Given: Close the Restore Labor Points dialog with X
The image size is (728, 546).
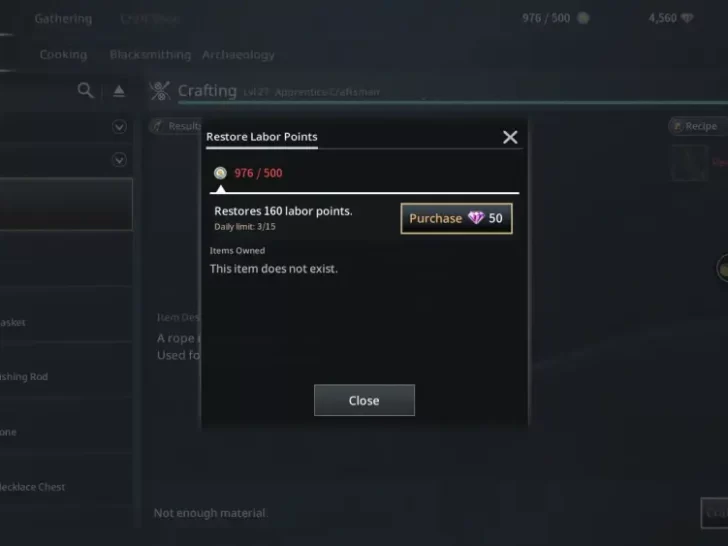Looking at the screenshot, I should (510, 137).
